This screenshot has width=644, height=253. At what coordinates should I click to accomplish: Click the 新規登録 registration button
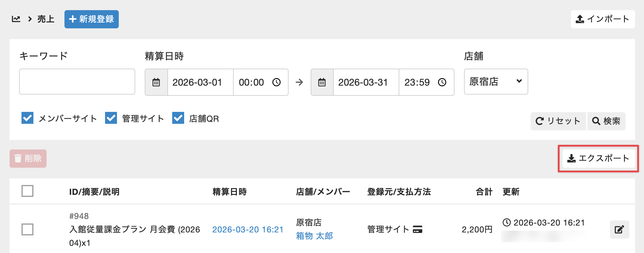pyautogui.click(x=91, y=19)
